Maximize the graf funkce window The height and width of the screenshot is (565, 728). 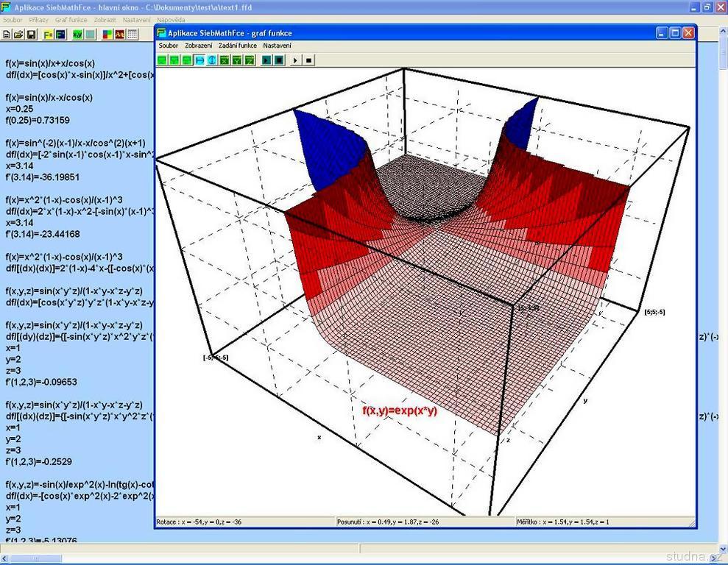(x=675, y=32)
